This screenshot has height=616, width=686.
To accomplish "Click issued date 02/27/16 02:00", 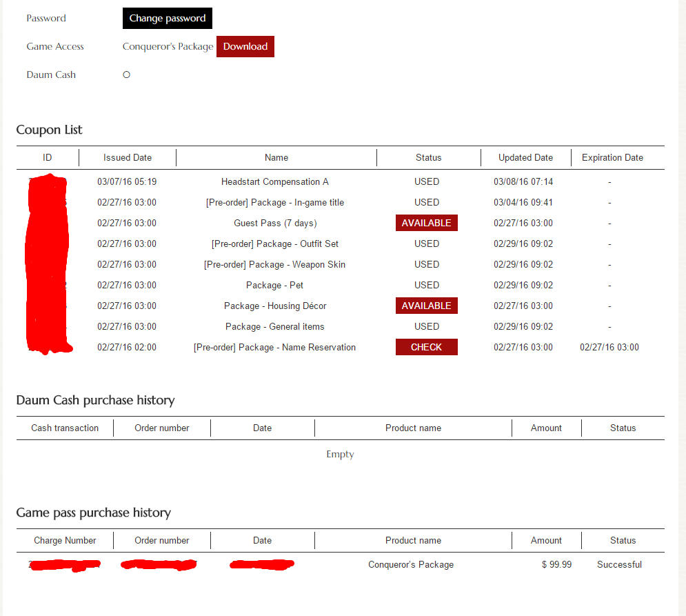I will (x=127, y=347).
